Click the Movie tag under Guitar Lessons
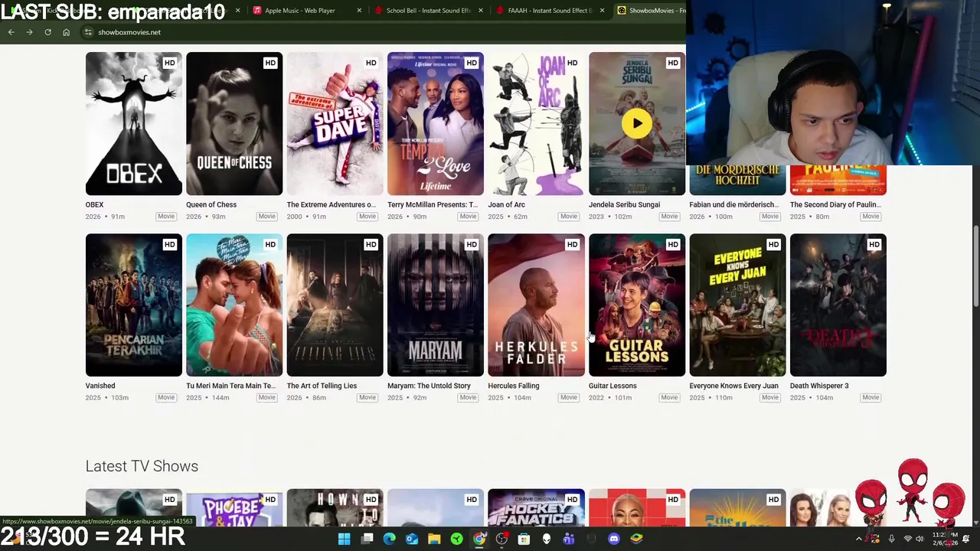Screen dimensions: 980x551 [x=669, y=398]
